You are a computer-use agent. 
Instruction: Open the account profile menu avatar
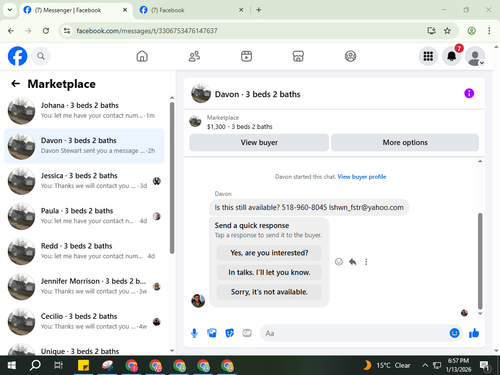click(x=475, y=56)
